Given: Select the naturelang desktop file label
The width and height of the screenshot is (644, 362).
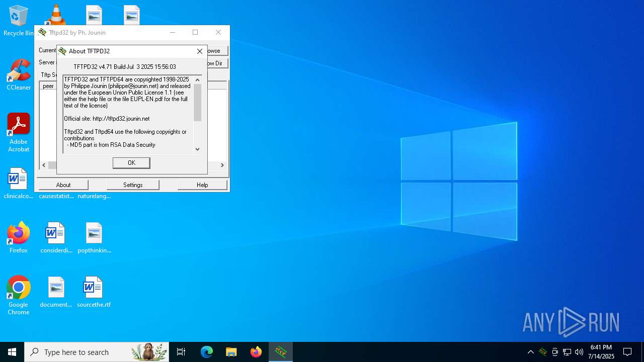Looking at the screenshot, I should (94, 196).
